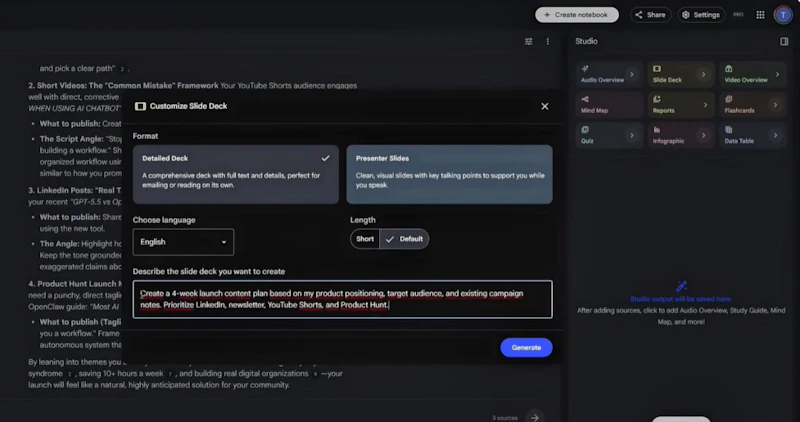Choose the Presenter Slides format card
This screenshot has width=800, height=422.
click(449, 174)
